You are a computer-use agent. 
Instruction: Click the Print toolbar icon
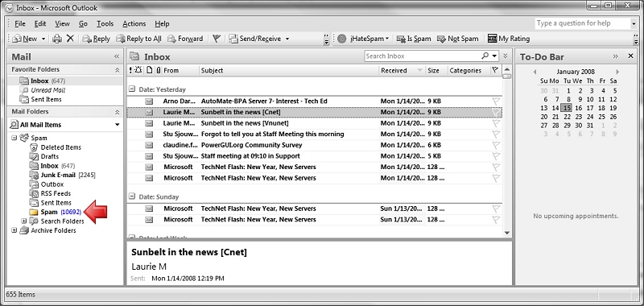coord(57,39)
